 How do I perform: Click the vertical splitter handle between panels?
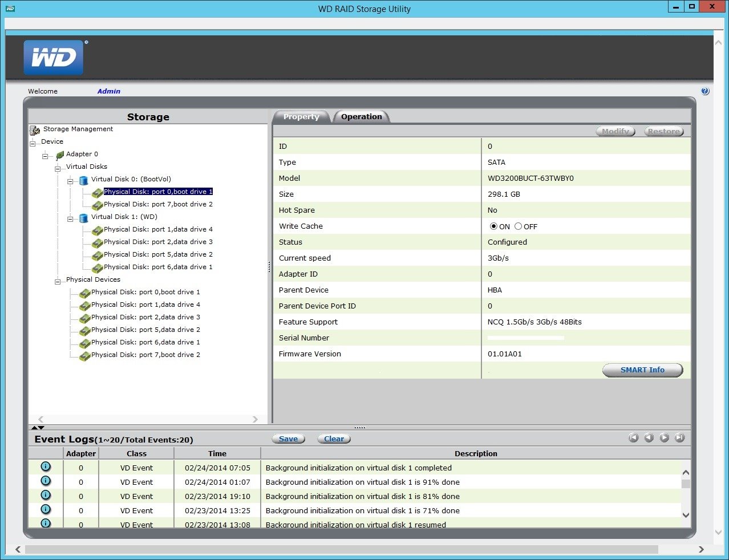point(269,266)
